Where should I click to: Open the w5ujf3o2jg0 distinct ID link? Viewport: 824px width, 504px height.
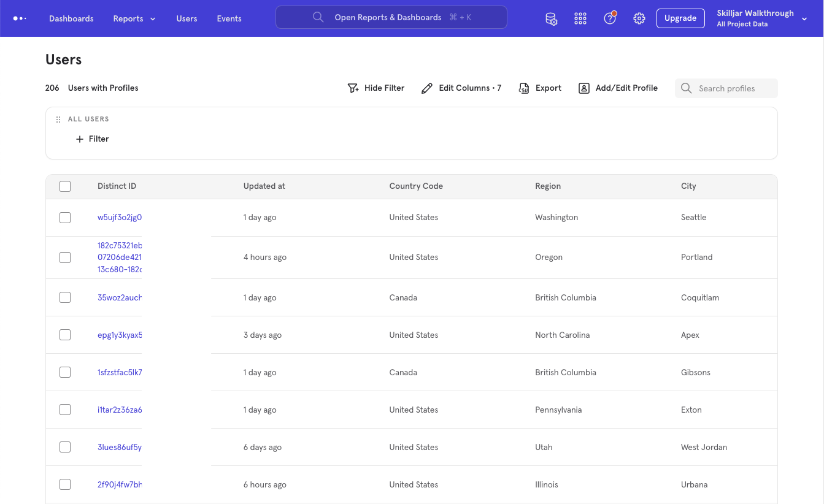click(120, 218)
